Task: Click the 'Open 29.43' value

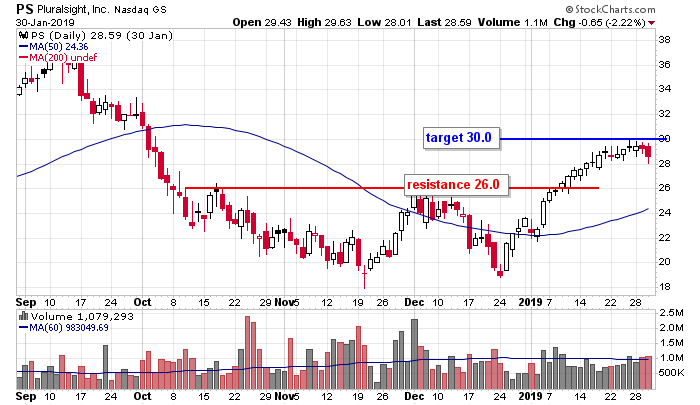Action: (x=262, y=22)
